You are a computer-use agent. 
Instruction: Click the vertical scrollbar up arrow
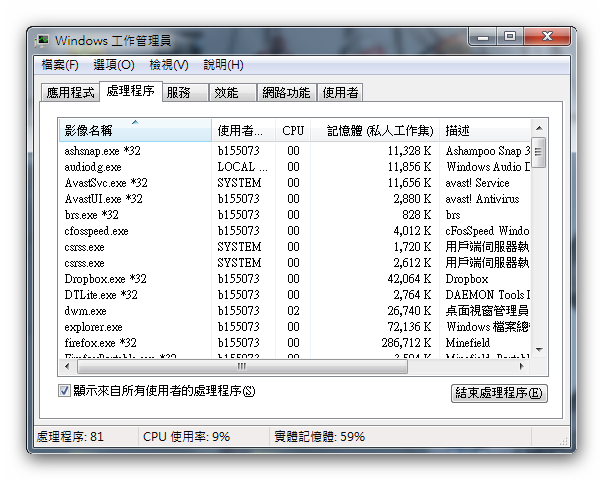point(539,128)
